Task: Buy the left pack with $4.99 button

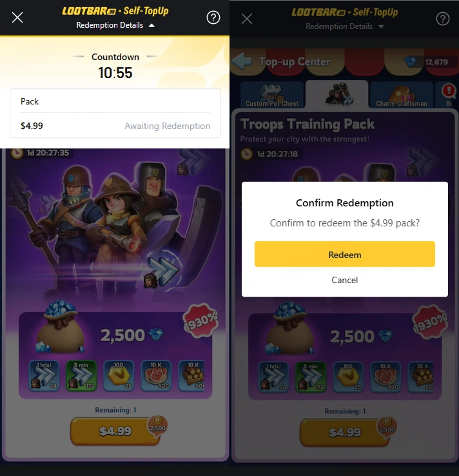Action: pos(115,431)
